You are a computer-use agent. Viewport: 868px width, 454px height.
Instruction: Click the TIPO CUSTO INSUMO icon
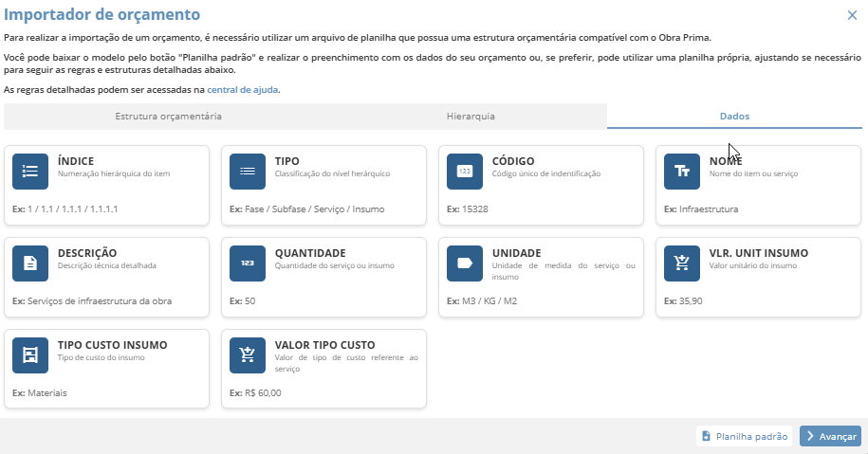pyautogui.click(x=30, y=355)
